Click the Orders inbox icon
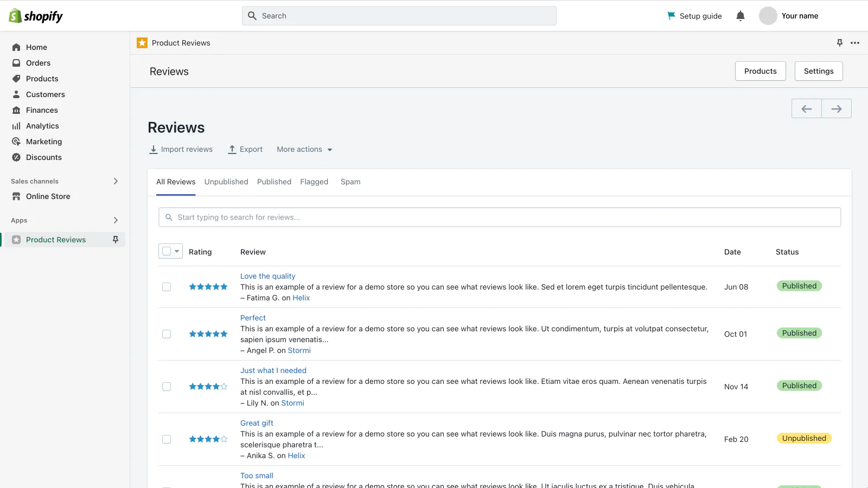 16,63
